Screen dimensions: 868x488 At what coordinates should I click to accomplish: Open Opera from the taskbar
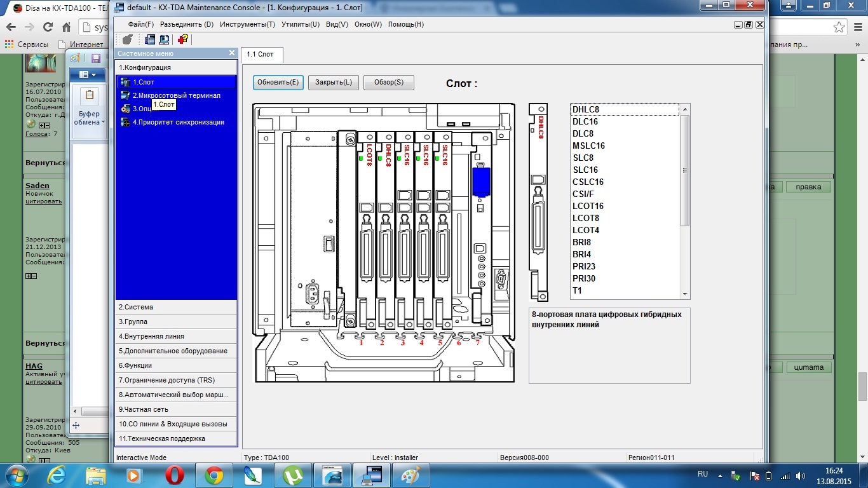click(x=175, y=475)
